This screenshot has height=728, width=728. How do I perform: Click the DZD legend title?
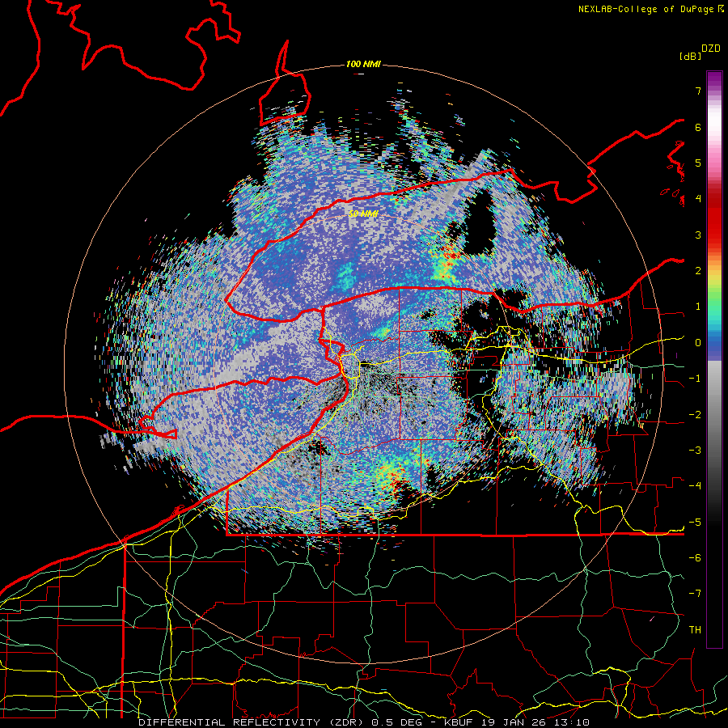(x=711, y=49)
